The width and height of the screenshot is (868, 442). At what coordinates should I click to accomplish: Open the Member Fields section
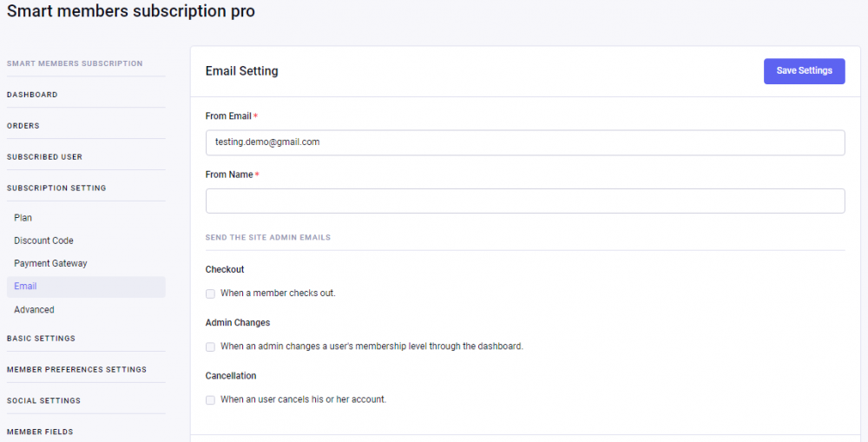40,432
